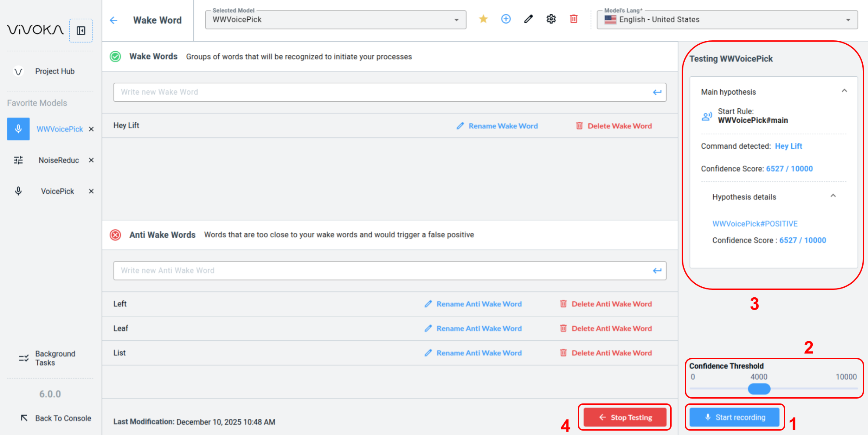Open Project Hub in sidebar
Image resolution: width=868 pixels, height=435 pixels.
54,71
